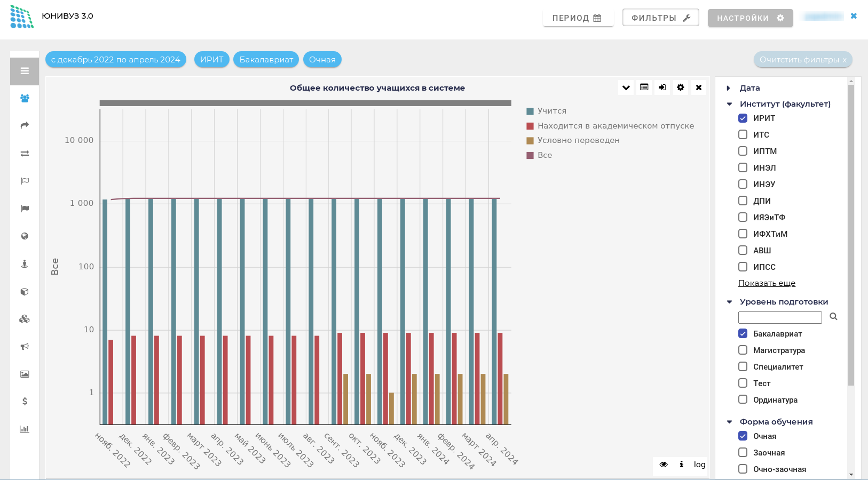868x480 pixels.
Task: Check the Заочная form checkbox
Action: click(x=743, y=453)
